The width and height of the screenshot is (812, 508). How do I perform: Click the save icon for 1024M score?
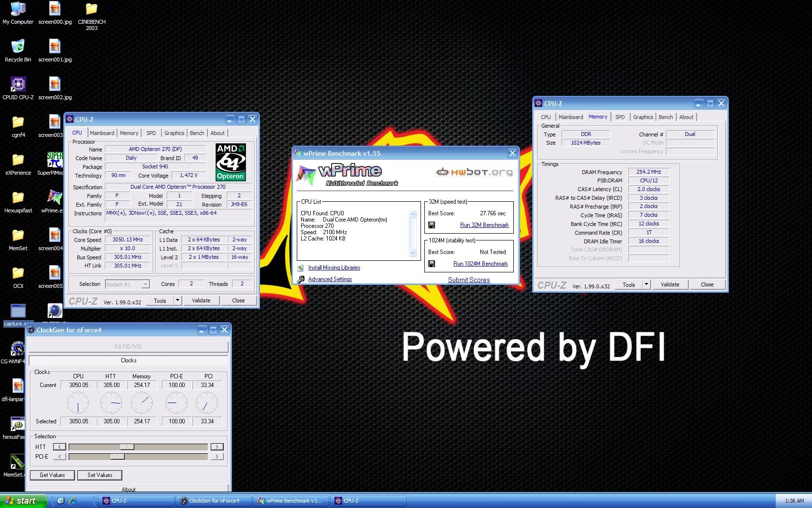point(432,264)
